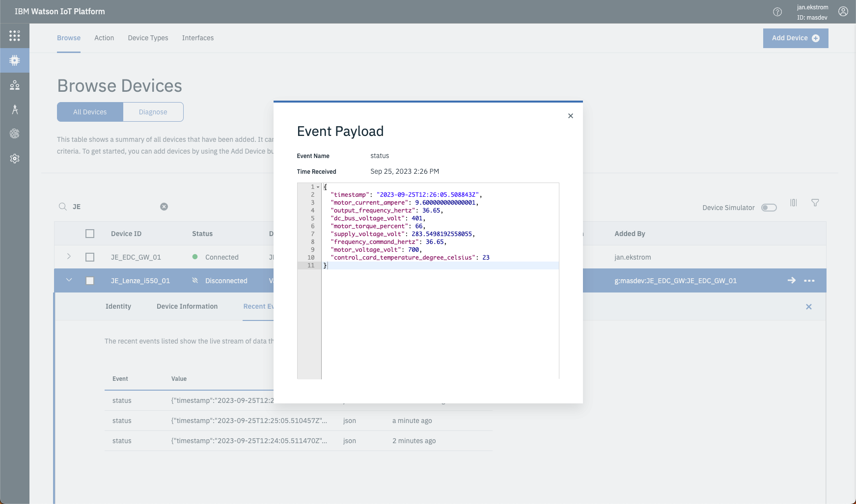Click the Disconnected status text
The width and height of the screenshot is (856, 504).
tap(226, 281)
